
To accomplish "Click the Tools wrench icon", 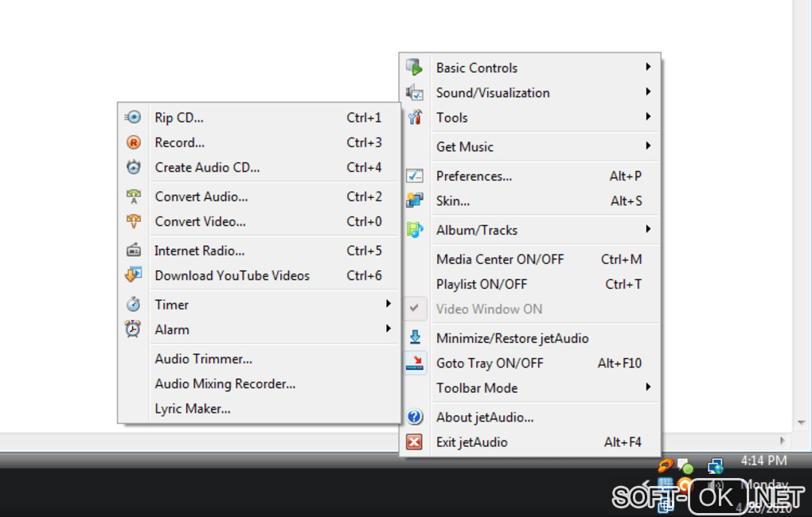I will click(414, 118).
